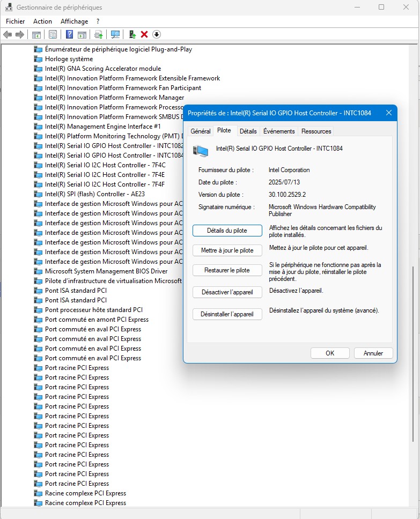The width and height of the screenshot is (420, 519).
Task: Click the red X Uninstall device icon
Action: tap(144, 34)
